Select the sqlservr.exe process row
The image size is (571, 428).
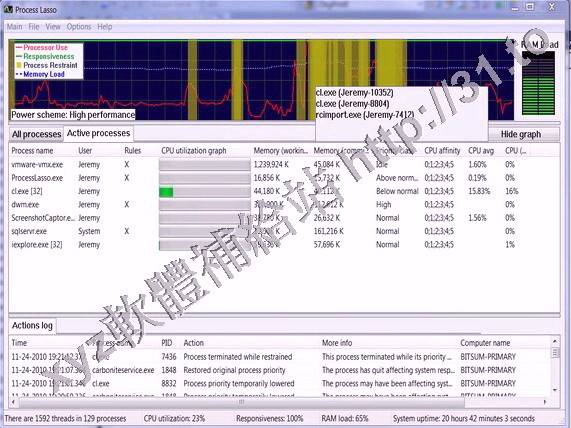click(x=284, y=231)
